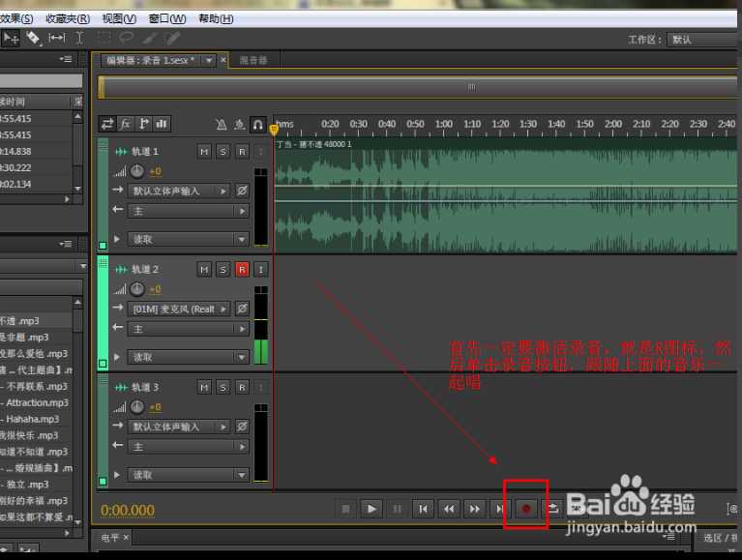Mute track 1 with M button
Viewport: 742px width, 560px height.
coord(204,151)
